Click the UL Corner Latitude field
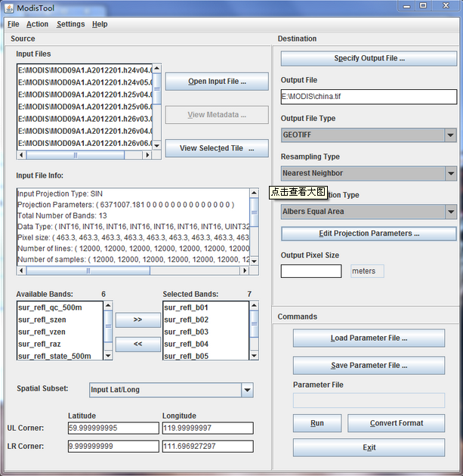Image resolution: width=463 pixels, height=476 pixels. [113, 428]
